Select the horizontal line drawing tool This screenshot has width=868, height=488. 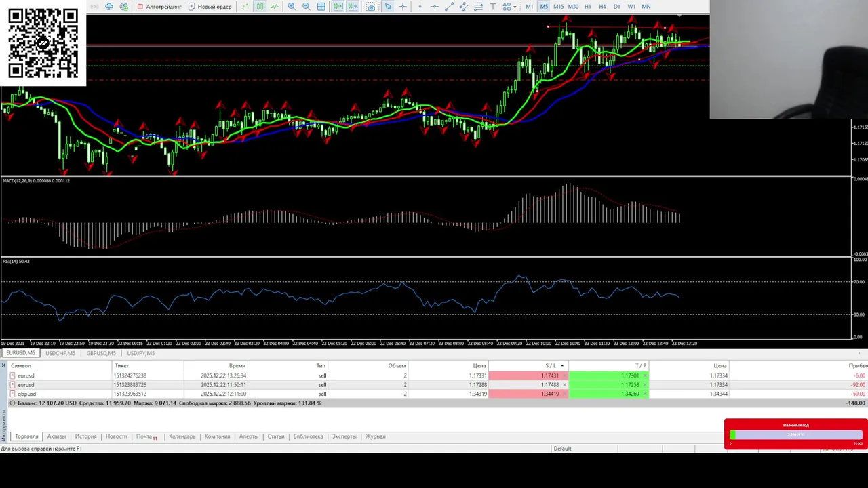[x=434, y=6]
